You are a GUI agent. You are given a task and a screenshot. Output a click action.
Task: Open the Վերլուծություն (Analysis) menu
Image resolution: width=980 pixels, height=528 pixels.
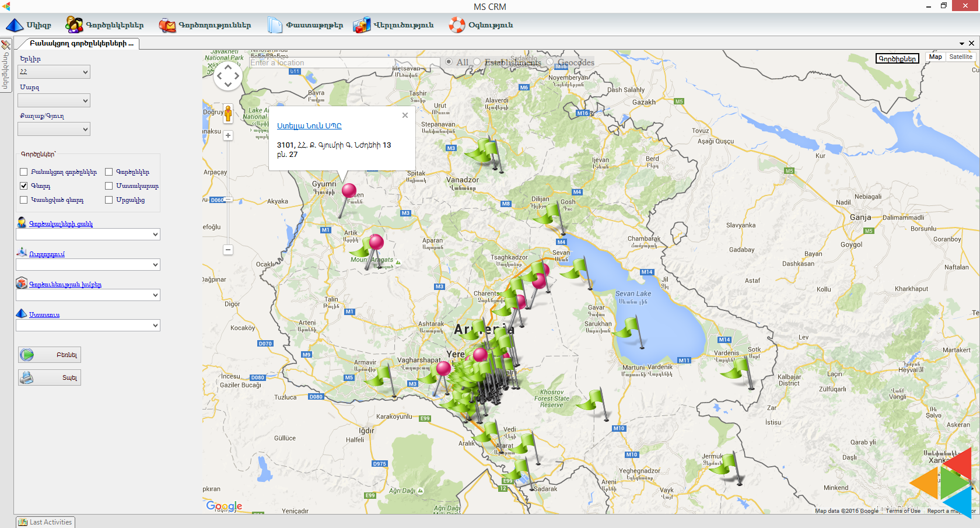[394, 25]
